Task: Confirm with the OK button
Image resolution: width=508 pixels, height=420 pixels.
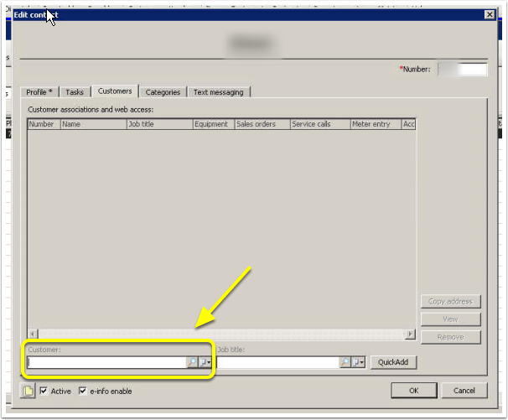Action: 413,391
